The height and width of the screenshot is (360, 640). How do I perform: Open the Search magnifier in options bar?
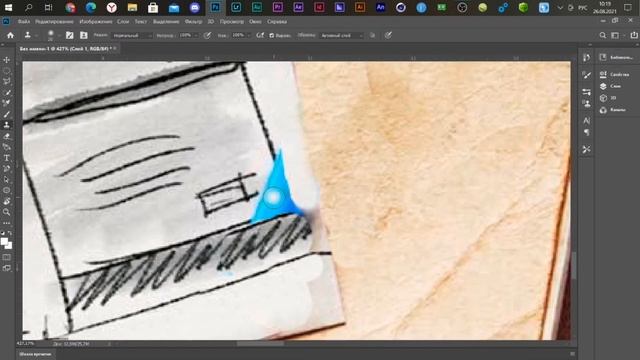coord(602,36)
